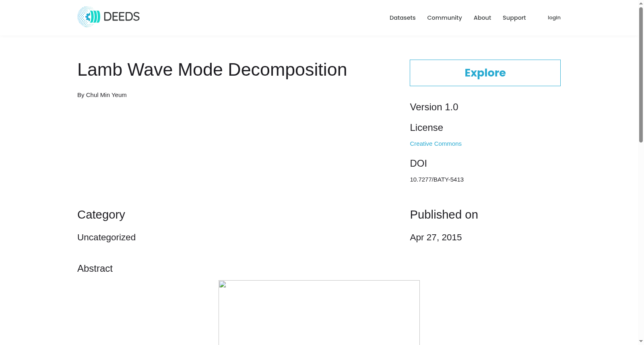Select the DOI text 10.7277/BATY-5413
This screenshot has height=345, width=644.
(437, 180)
